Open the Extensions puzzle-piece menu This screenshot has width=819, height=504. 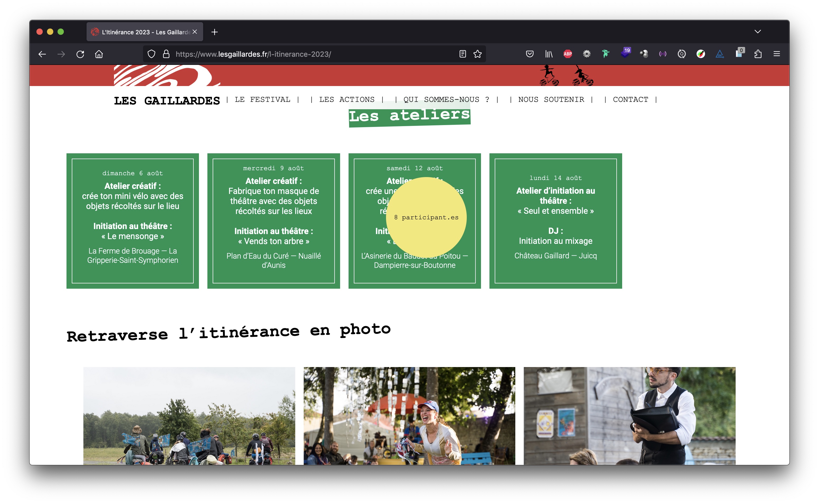[758, 54]
